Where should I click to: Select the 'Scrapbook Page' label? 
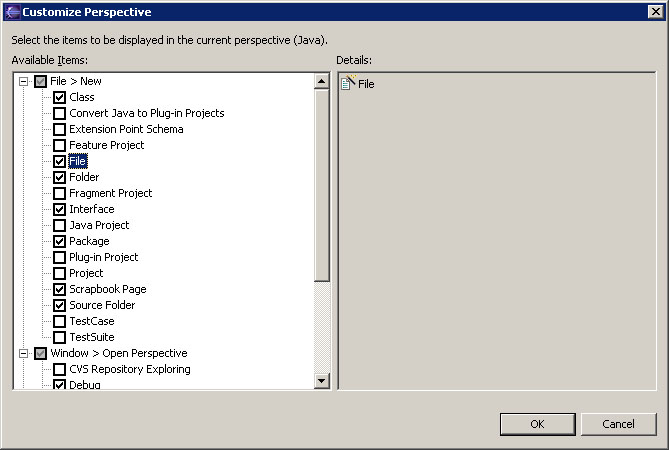coord(108,289)
